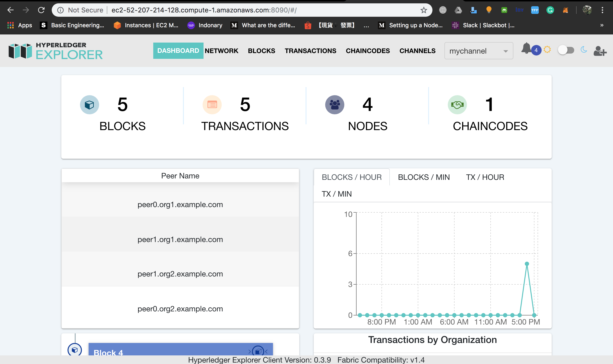Click the green chaincodes handshake icon
Viewport: 613px width, 364px height.
(457, 105)
